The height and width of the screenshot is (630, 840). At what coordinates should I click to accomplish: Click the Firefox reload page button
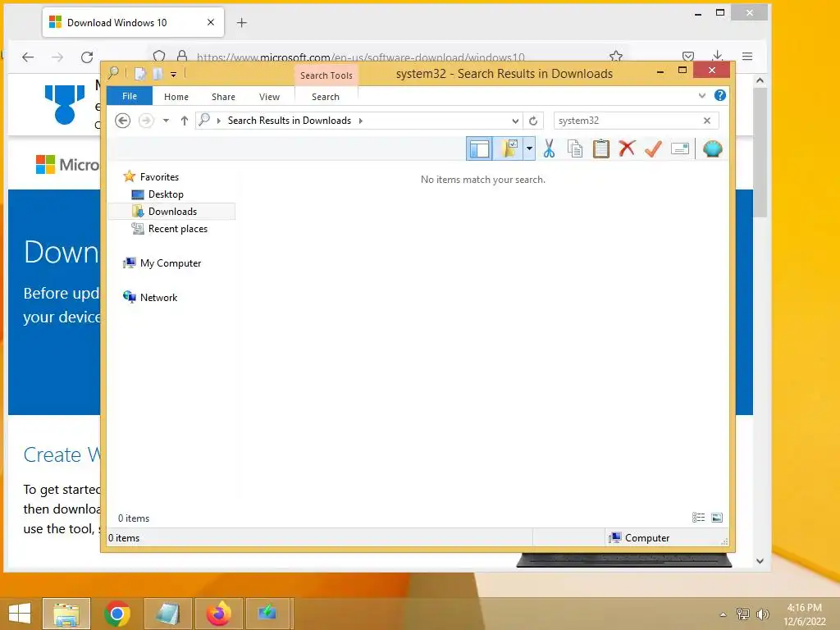pos(87,57)
